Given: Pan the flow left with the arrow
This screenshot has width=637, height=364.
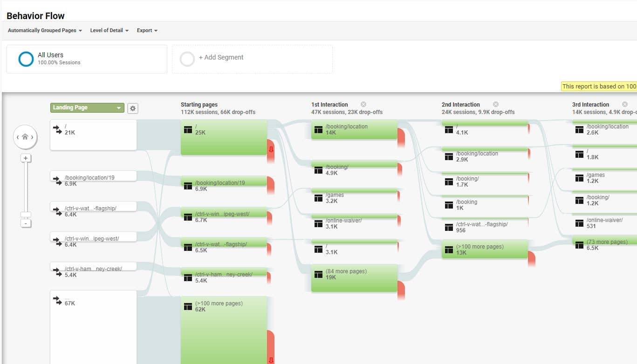Looking at the screenshot, I should click(x=18, y=137).
